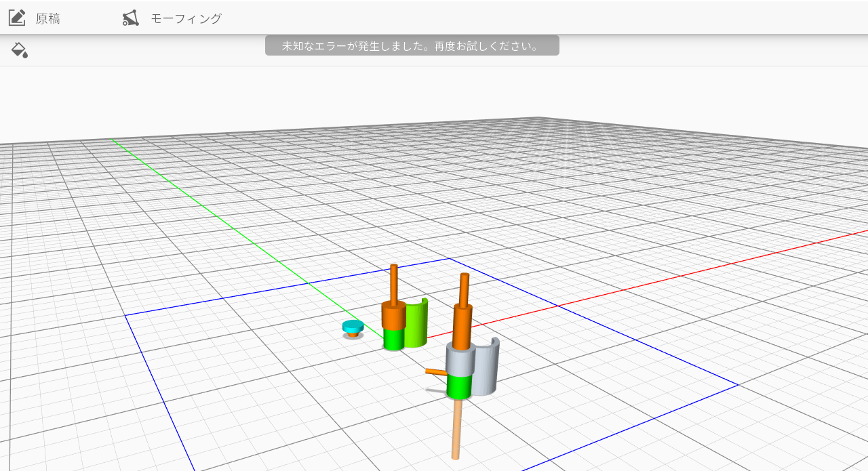Select the small orange side pin
The height and width of the screenshot is (471, 868).
pos(435,371)
